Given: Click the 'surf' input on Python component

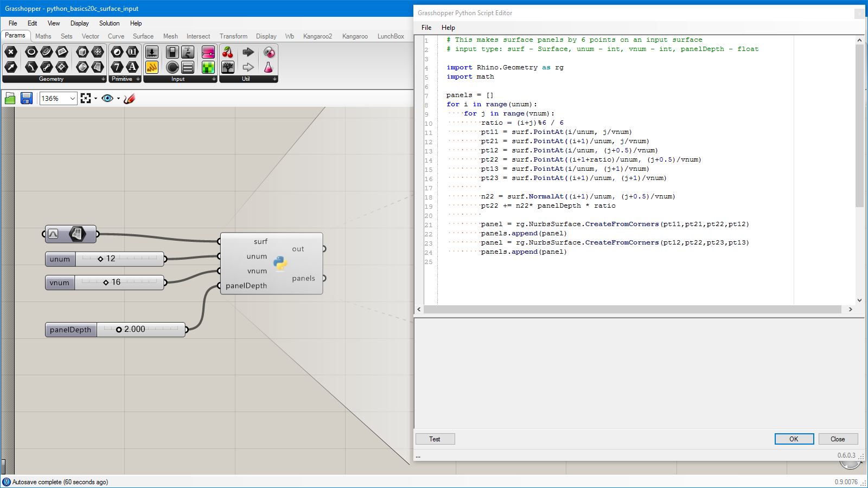Looking at the screenshot, I should (260, 241).
